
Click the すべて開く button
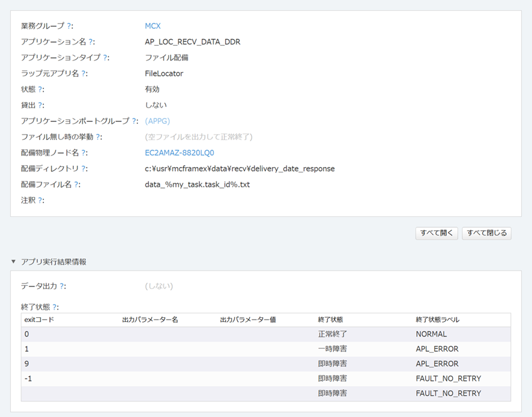pyautogui.click(x=437, y=233)
